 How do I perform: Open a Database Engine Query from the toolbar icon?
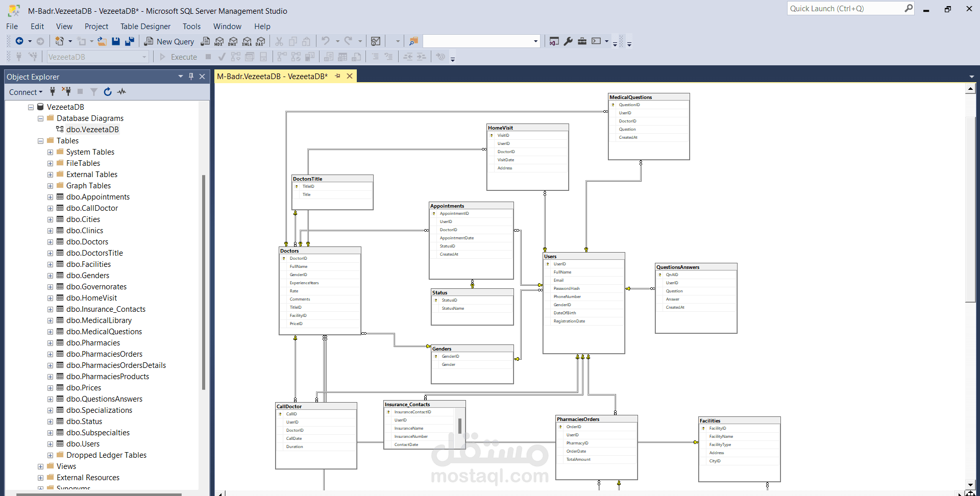(205, 41)
